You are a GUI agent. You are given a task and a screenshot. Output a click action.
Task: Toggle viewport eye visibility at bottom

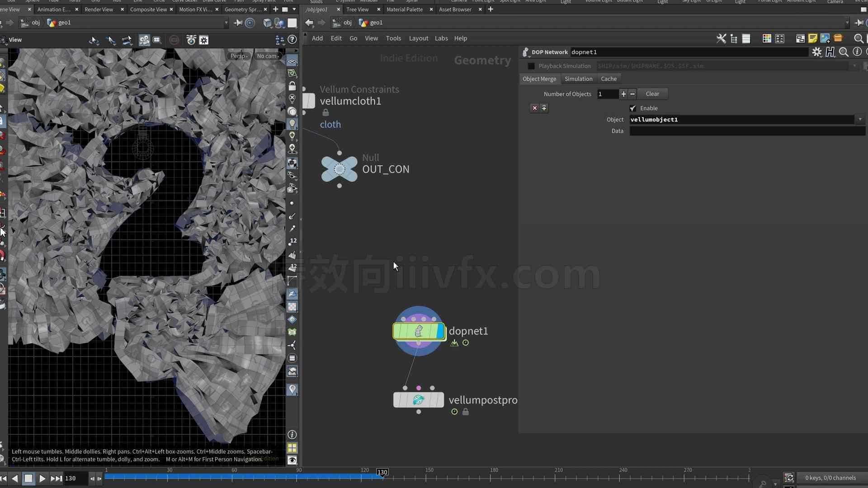[x=292, y=460]
